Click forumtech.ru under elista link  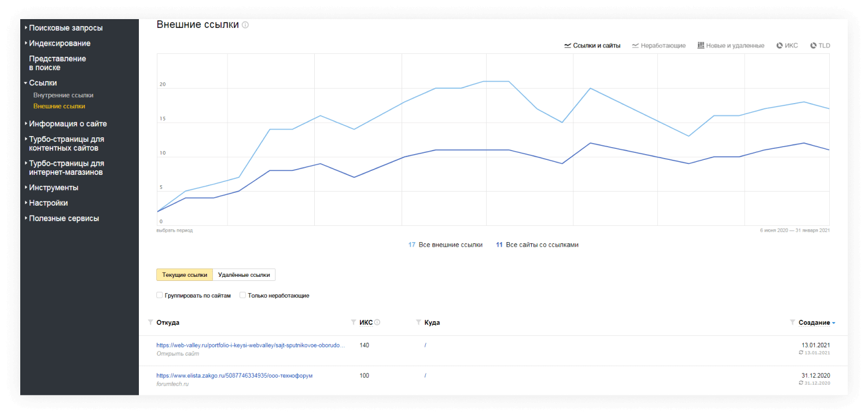click(172, 384)
